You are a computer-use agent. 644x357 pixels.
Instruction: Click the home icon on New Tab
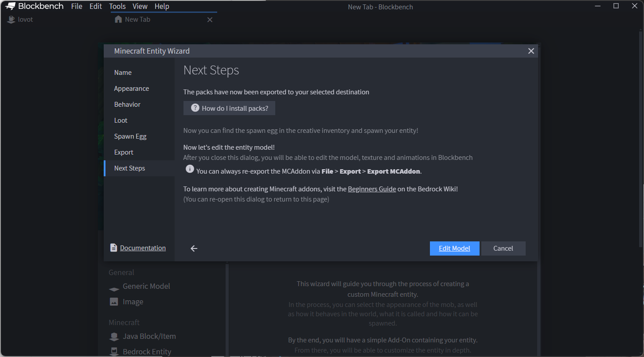(x=118, y=19)
